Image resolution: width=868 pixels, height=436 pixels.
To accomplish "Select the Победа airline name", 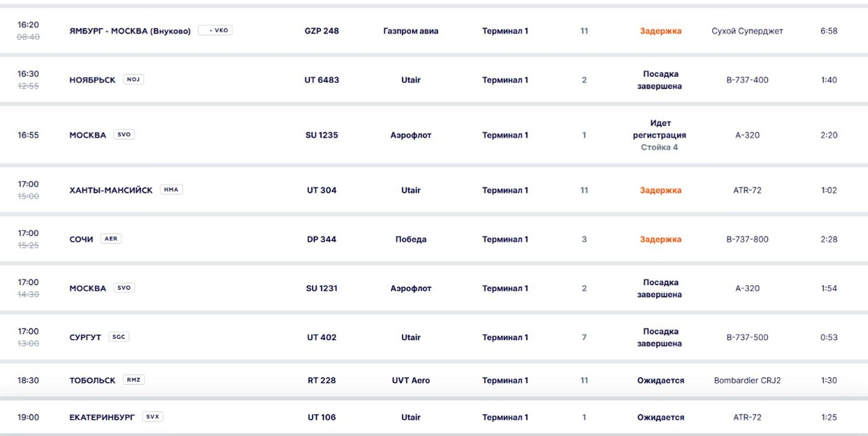I will (410, 239).
